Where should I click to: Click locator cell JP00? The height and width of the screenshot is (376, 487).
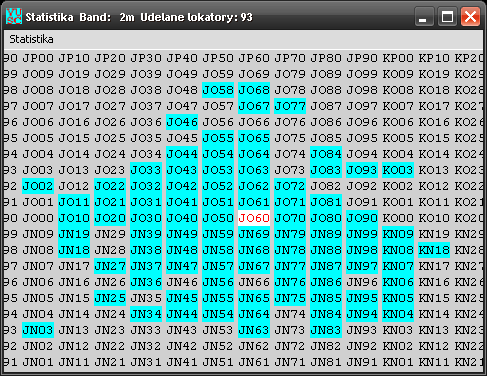[38, 58]
